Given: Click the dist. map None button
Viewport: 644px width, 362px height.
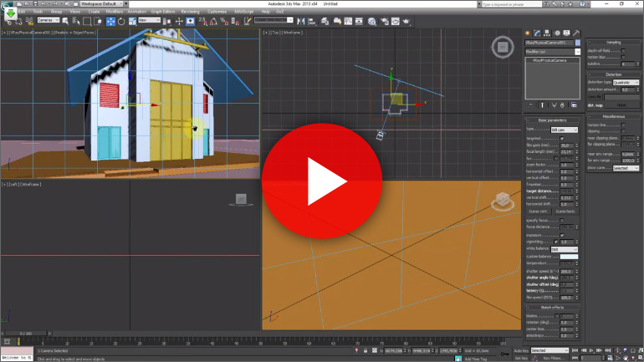Looking at the screenshot, I should point(621,105).
